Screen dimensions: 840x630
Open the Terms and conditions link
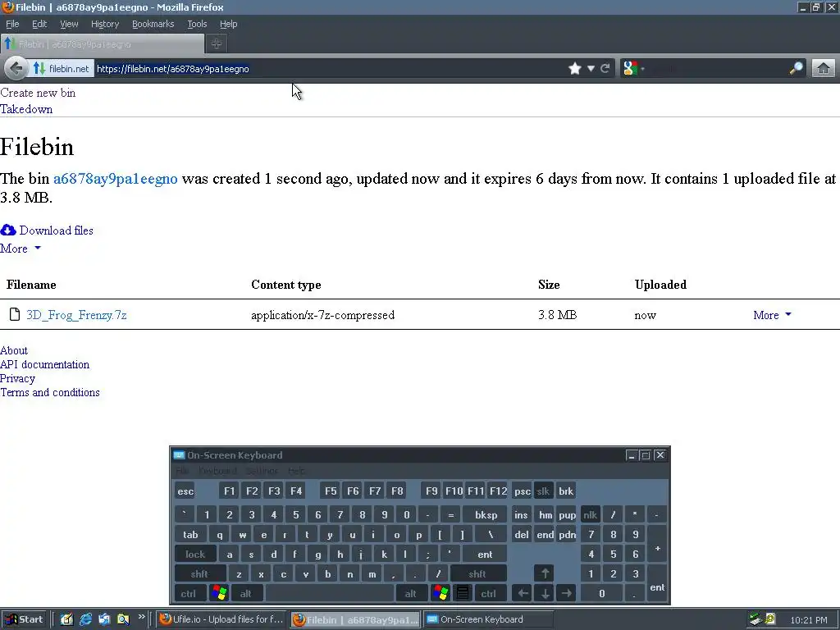coord(50,392)
